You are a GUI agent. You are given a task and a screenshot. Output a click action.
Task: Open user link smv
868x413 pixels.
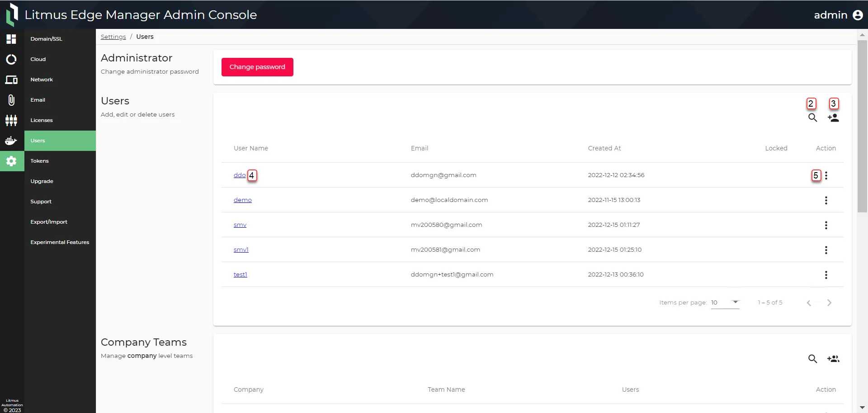240,225
